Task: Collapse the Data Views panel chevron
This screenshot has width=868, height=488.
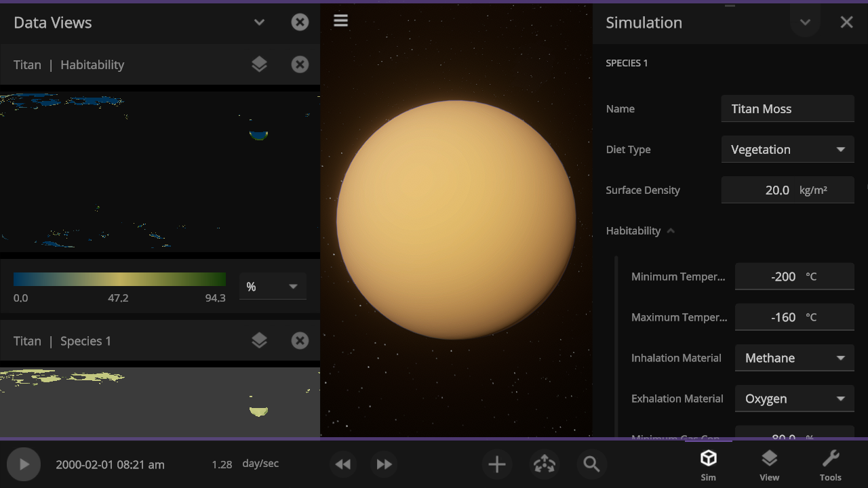Action: (x=259, y=22)
